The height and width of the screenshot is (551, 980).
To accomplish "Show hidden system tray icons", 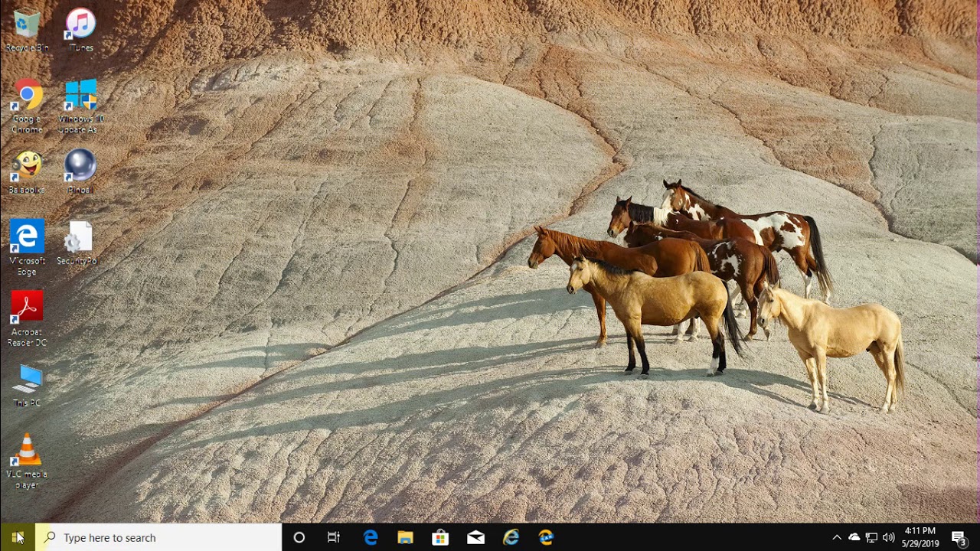I will click(x=837, y=537).
